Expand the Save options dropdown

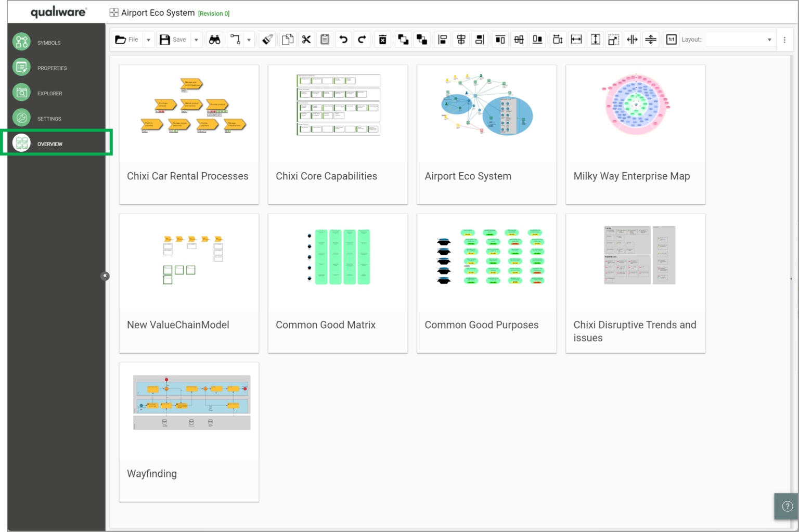(x=196, y=39)
